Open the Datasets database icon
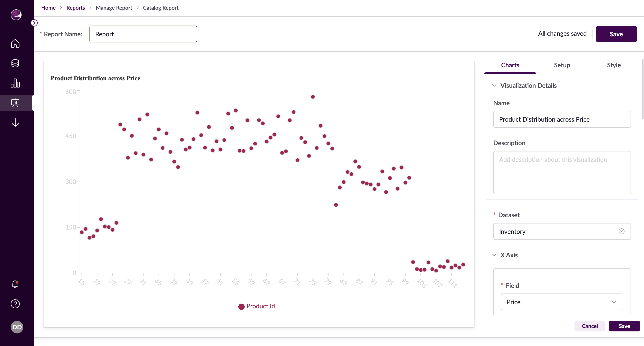The image size is (644, 346). (15, 63)
